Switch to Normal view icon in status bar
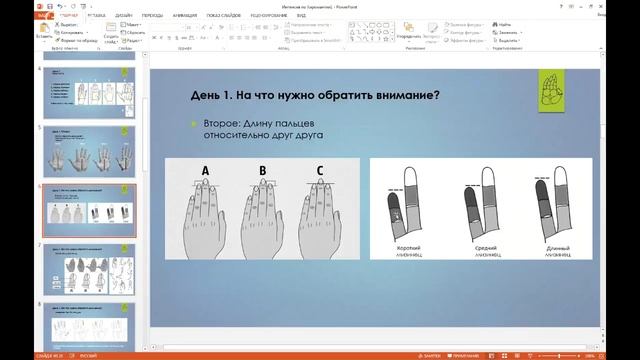 click(492, 356)
